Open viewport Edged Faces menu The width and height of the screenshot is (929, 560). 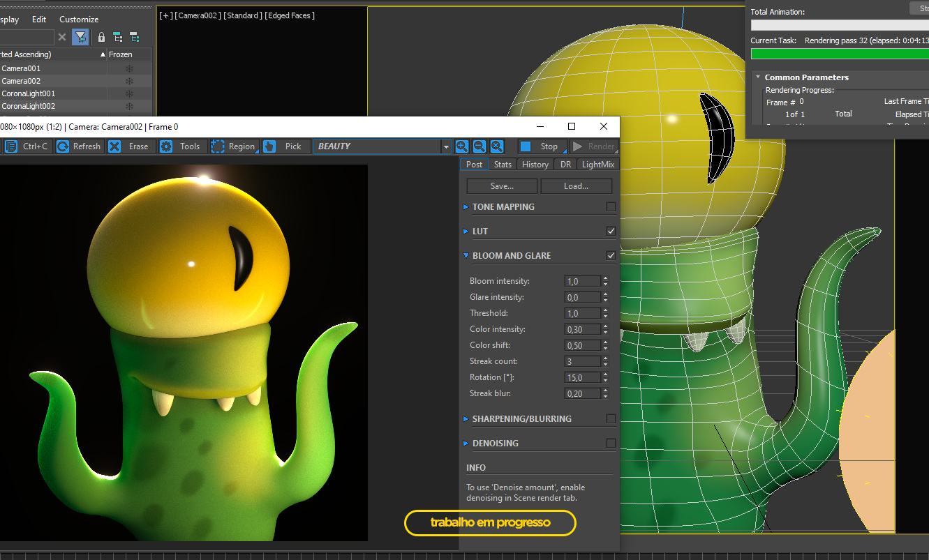[290, 15]
